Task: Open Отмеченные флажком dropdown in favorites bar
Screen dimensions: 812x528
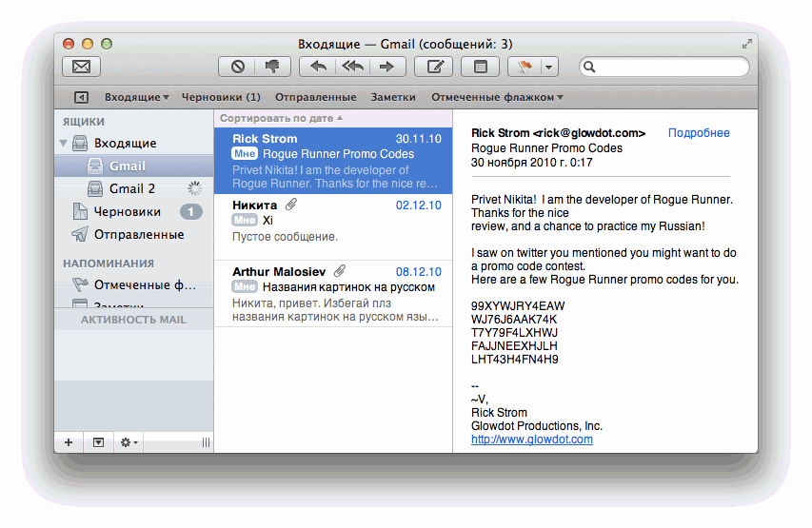Action: point(497,97)
